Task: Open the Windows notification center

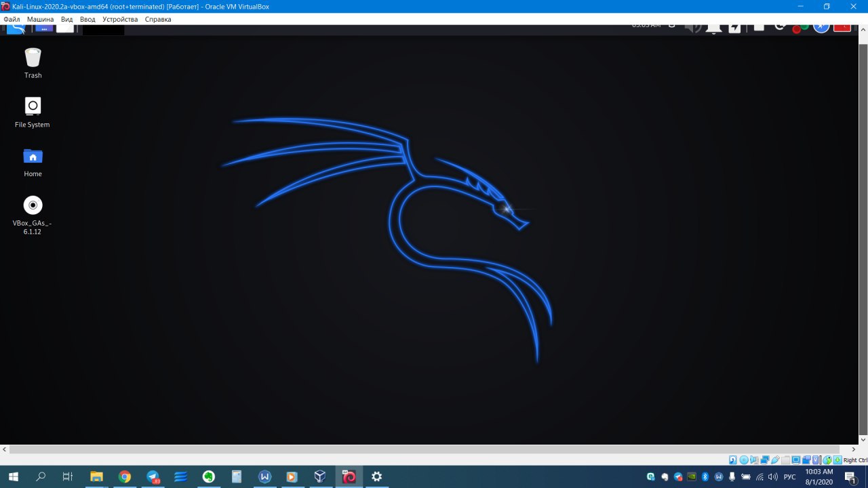Action: tap(851, 477)
